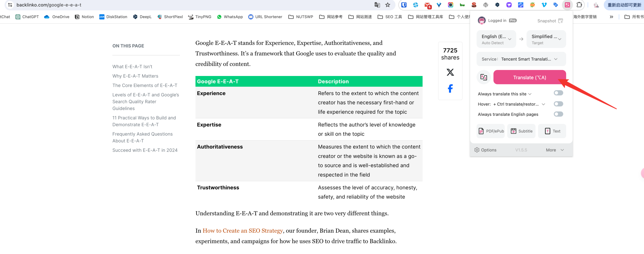Open the Chrome extensions puzzle menu
This screenshot has height=254, width=644.
point(579,5)
